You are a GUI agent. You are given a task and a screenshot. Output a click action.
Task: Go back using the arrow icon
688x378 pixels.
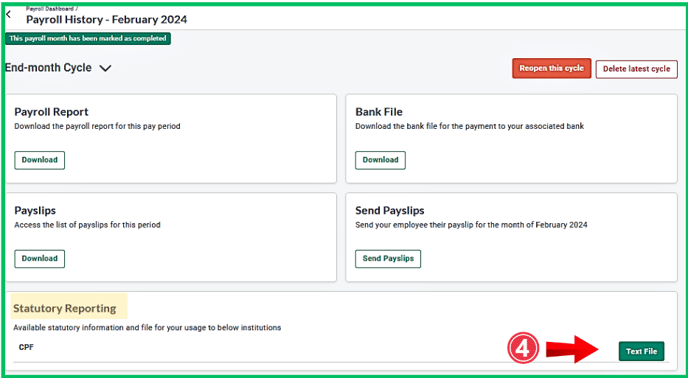(x=8, y=14)
